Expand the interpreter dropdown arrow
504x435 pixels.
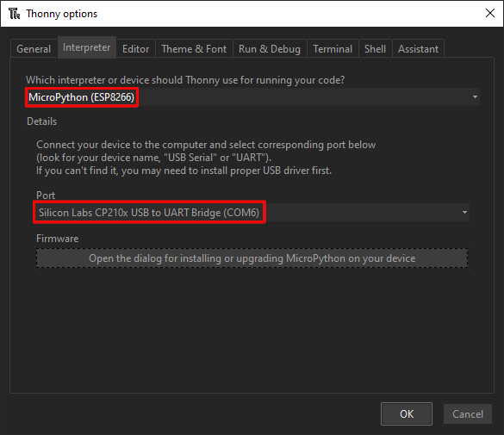coord(475,97)
